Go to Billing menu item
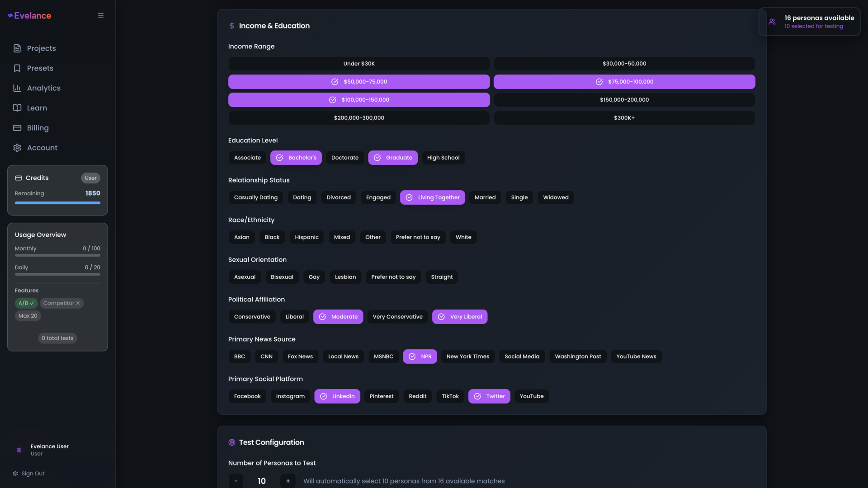This screenshot has width=868, height=488. coord(38,128)
